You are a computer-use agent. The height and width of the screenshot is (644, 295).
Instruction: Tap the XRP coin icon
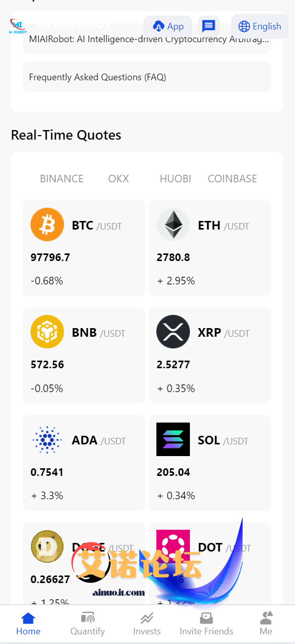coord(173,332)
